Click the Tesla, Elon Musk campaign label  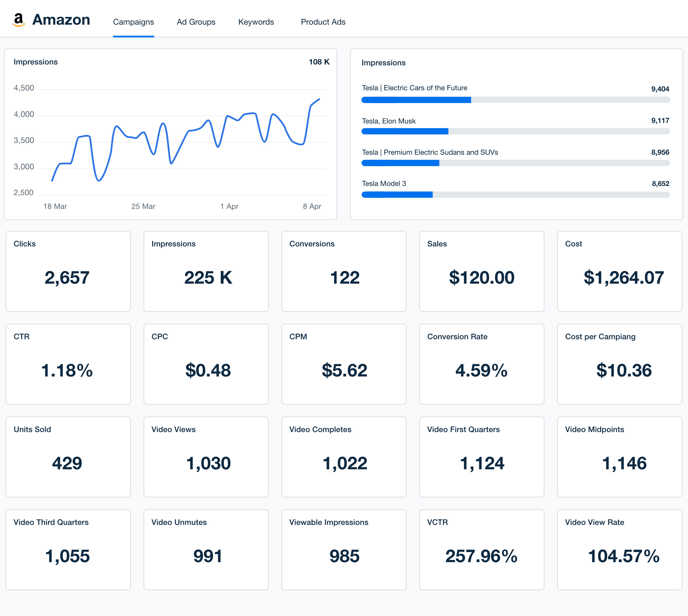pyautogui.click(x=389, y=121)
